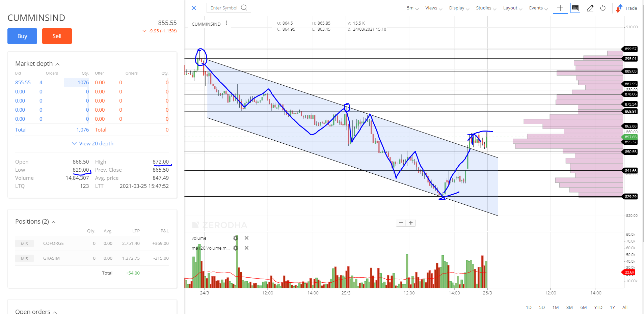Open ma (20,Volume) study settings gear
Viewport: 644px width, 314px height.
tap(236, 248)
